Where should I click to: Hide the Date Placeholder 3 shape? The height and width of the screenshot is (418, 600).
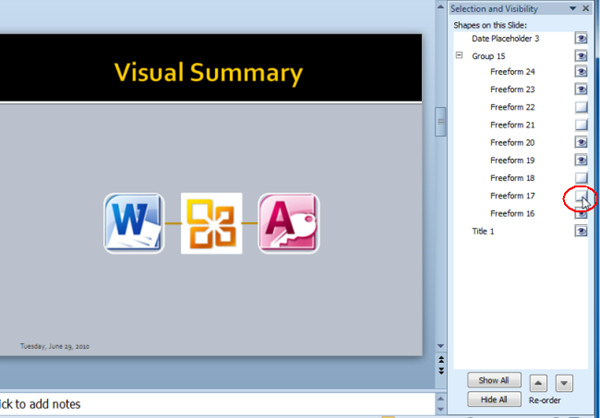[x=581, y=38]
